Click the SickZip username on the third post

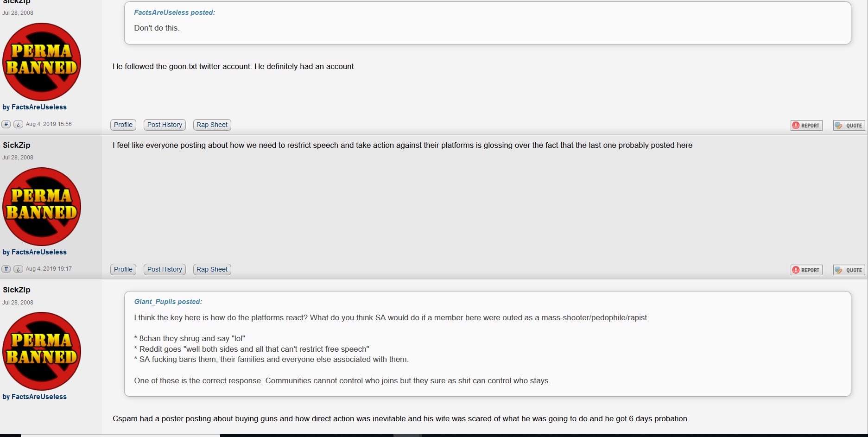[x=17, y=290]
